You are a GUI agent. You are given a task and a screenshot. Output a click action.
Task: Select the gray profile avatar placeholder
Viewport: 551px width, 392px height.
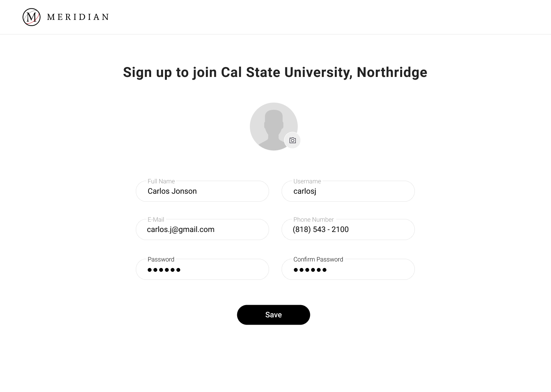274,126
